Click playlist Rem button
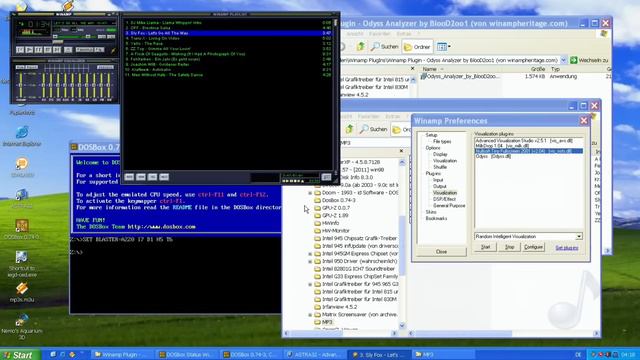Image resolution: width=640 pixels, height=360 pixels. coord(141,177)
